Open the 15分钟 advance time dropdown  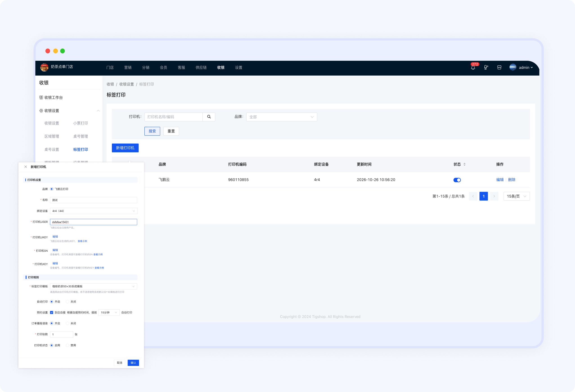coord(109,313)
